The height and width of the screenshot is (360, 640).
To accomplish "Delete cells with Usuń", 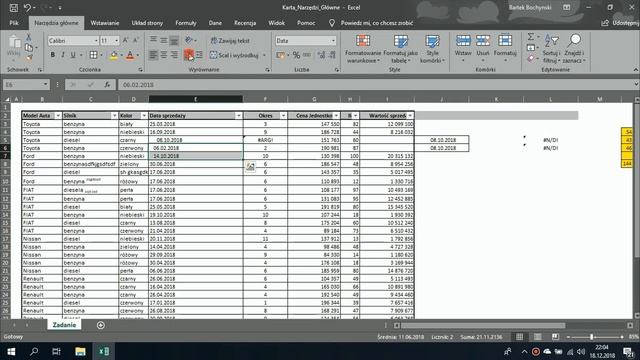I will pos(482,49).
